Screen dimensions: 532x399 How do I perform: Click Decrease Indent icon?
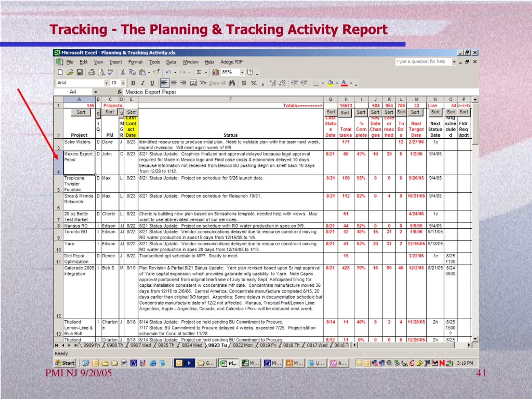click(x=294, y=83)
